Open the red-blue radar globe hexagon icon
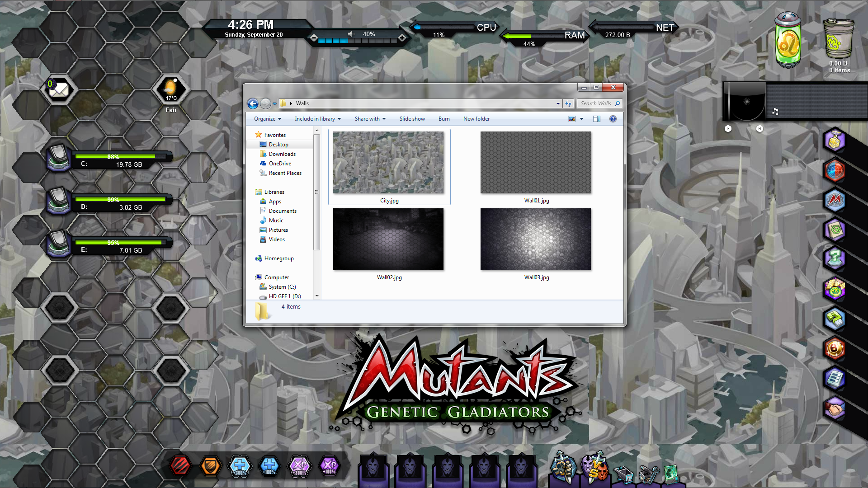This screenshot has height=488, width=868. [x=835, y=171]
